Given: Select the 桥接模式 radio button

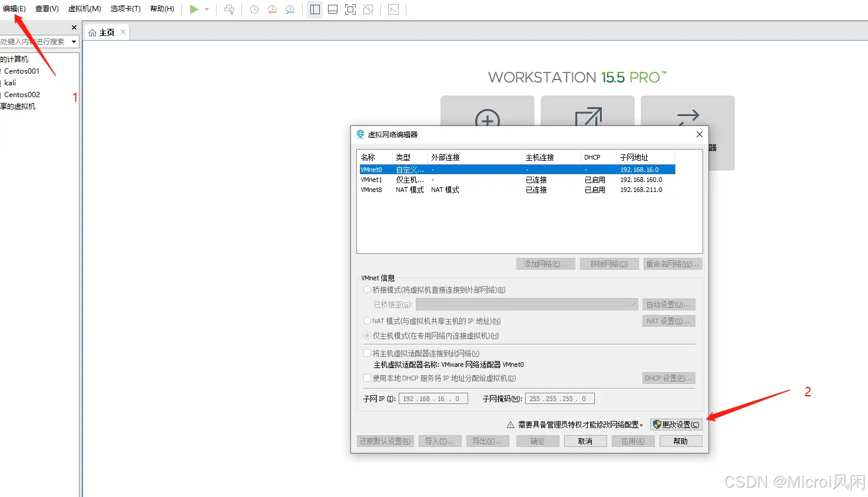Looking at the screenshot, I should pyautogui.click(x=367, y=290).
